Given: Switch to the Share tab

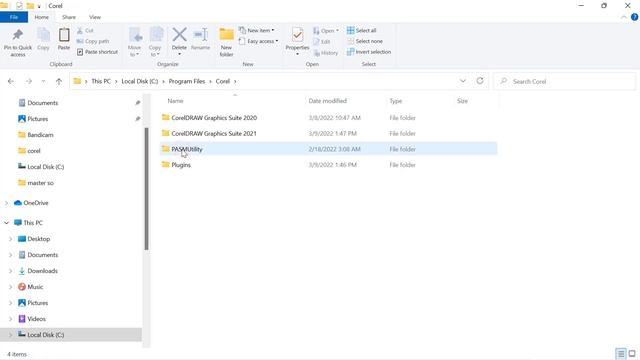Looking at the screenshot, I should 69,17.
